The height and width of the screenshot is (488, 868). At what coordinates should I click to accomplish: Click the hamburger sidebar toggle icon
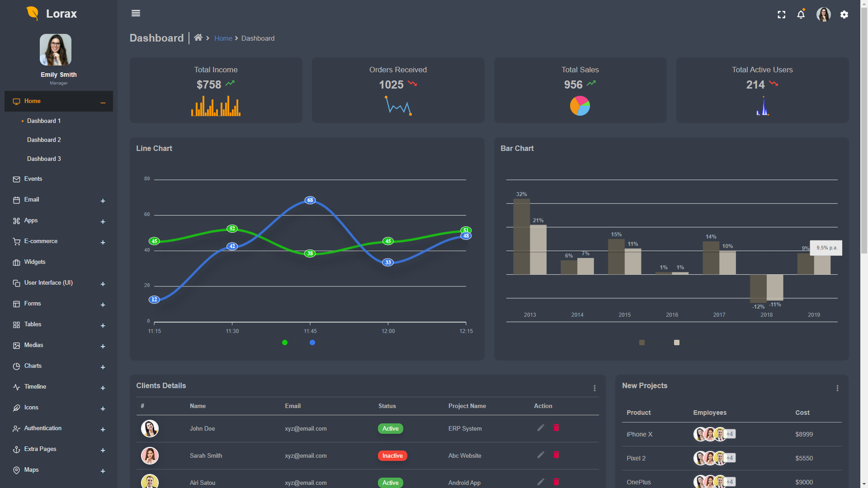pyautogui.click(x=136, y=14)
